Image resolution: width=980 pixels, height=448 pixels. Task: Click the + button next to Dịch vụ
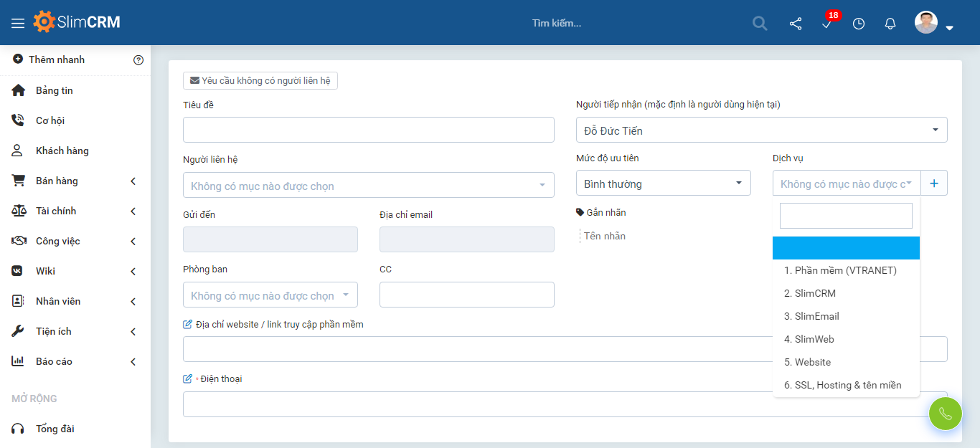[933, 183]
